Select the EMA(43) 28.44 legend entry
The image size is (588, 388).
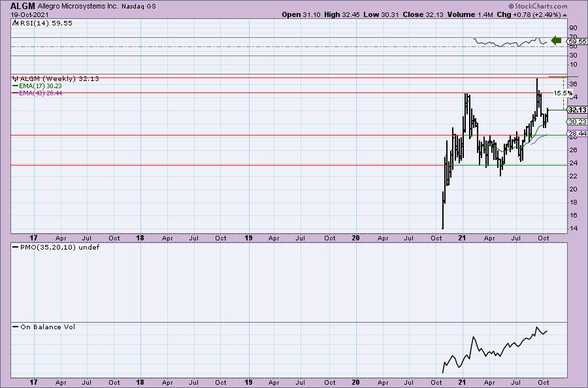[41, 93]
